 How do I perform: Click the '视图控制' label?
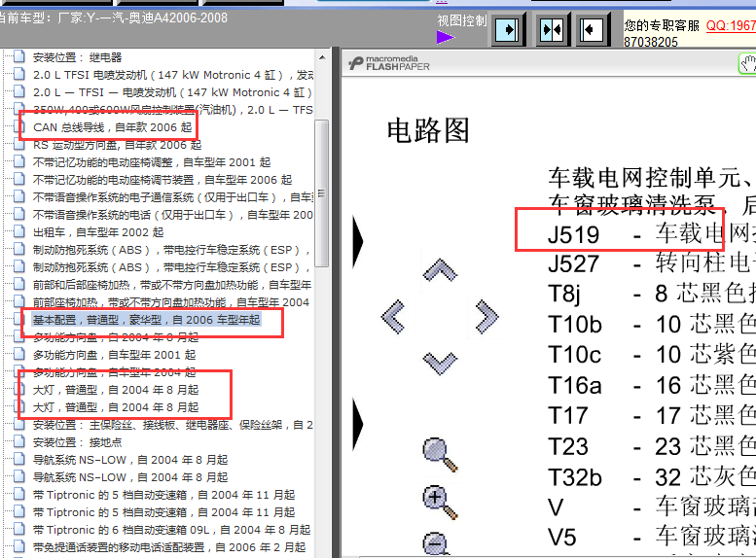pos(462,20)
